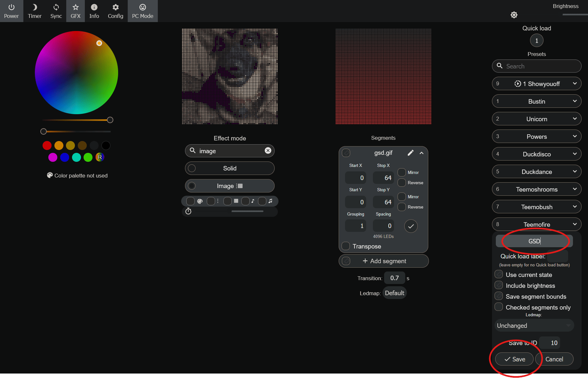Open the Ledmap Unchanged dropdown
This screenshot has width=588, height=378.
coord(534,326)
